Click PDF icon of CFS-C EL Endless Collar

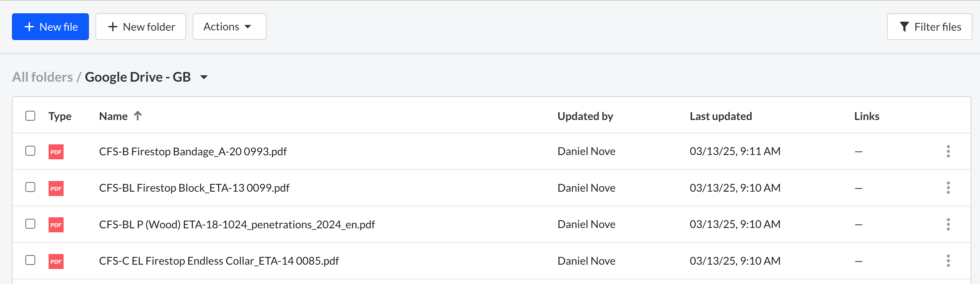coord(56,261)
